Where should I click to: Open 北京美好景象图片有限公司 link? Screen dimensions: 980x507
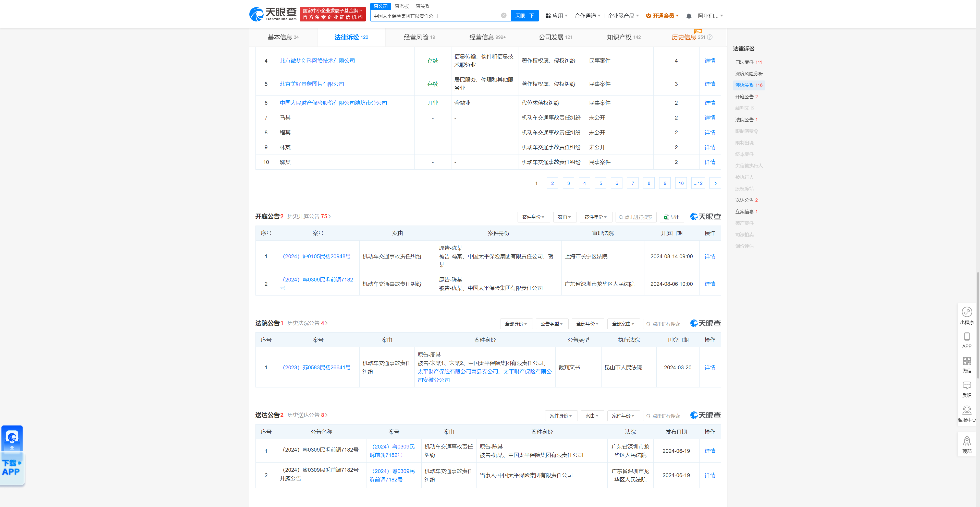(312, 84)
